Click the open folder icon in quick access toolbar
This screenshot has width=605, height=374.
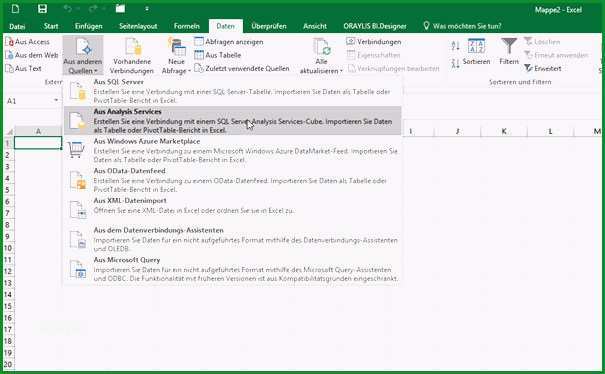tap(120, 9)
